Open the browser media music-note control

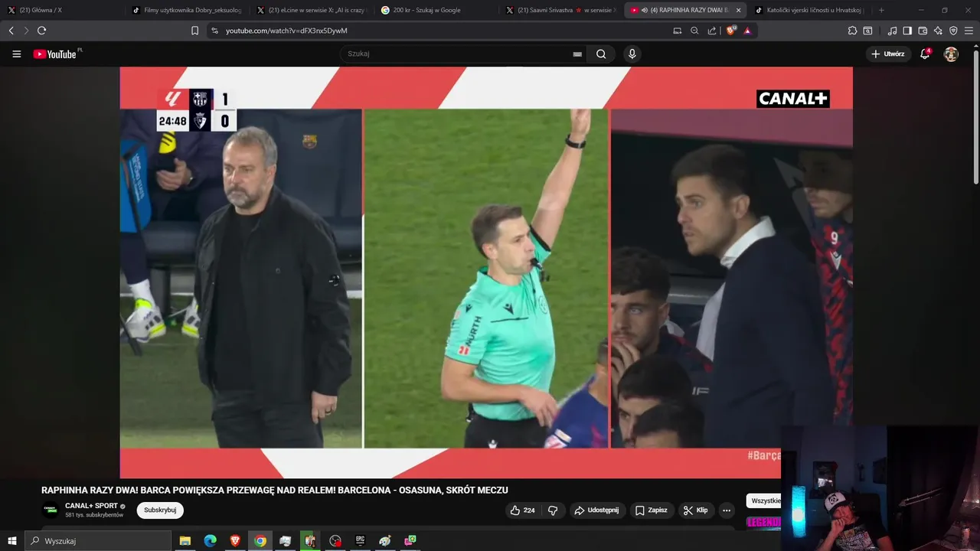click(892, 31)
